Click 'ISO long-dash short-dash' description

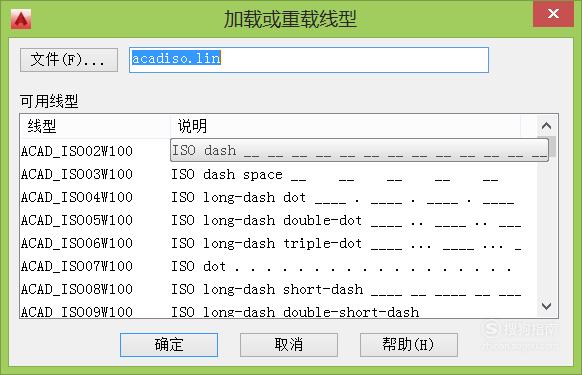coord(346,290)
